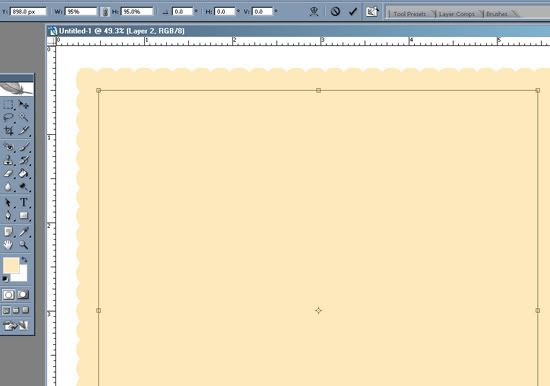This screenshot has height=386, width=550.
Task: Open the foreground color swatch
Action: coord(11,265)
